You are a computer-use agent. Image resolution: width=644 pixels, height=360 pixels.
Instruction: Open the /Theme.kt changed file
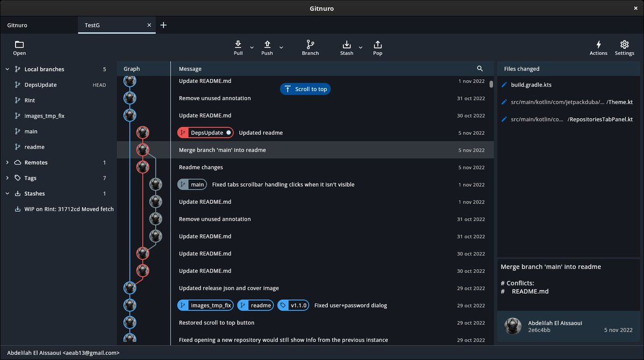pyautogui.click(x=568, y=102)
